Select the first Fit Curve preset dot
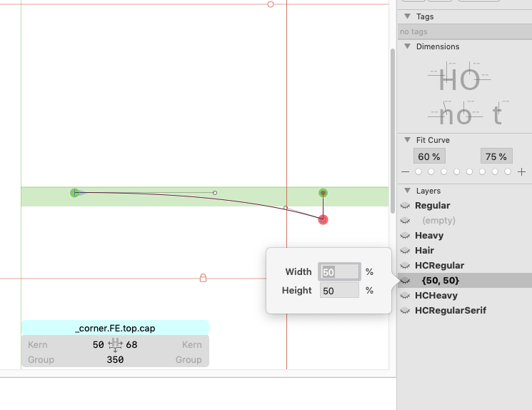Image resolution: width=532 pixels, height=410 pixels. click(418, 172)
